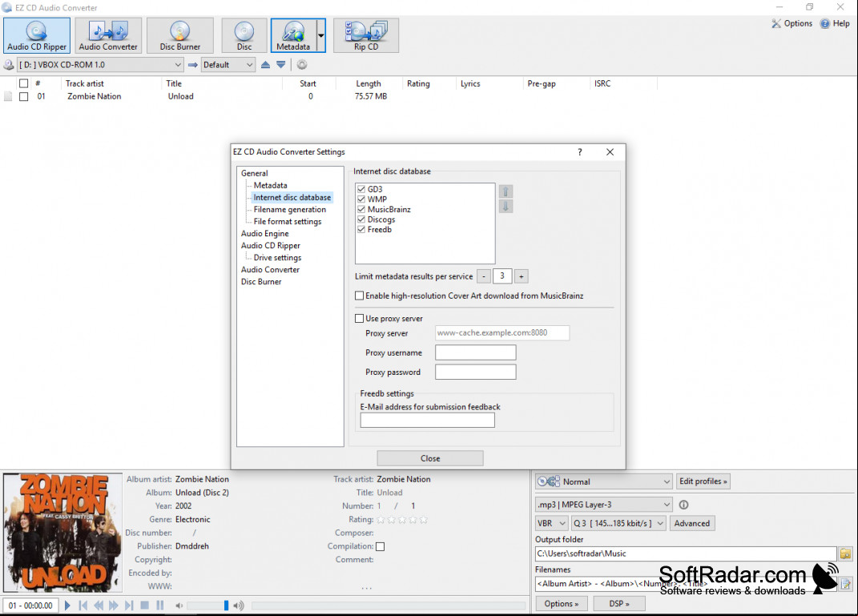Increase metadata results limit with plus
Image resolution: width=858 pixels, height=616 pixels.
(522, 277)
